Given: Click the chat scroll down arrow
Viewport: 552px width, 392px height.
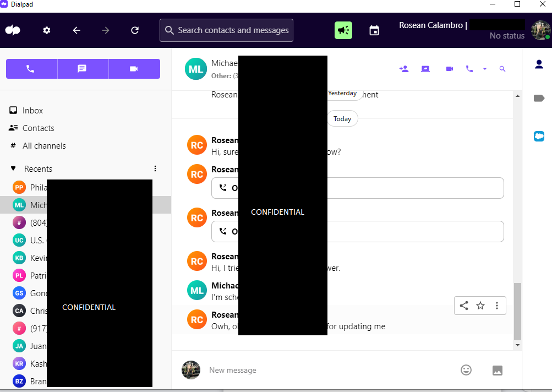Looking at the screenshot, I should click(517, 345).
